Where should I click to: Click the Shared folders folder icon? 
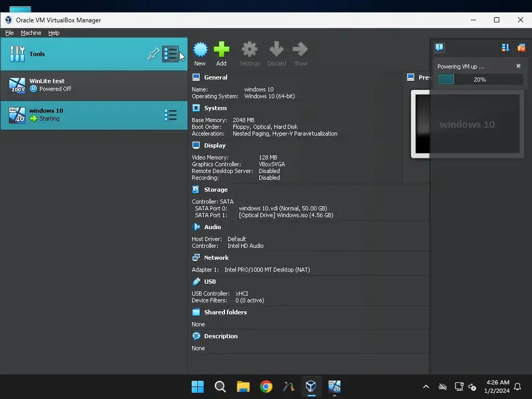pyautogui.click(x=196, y=312)
